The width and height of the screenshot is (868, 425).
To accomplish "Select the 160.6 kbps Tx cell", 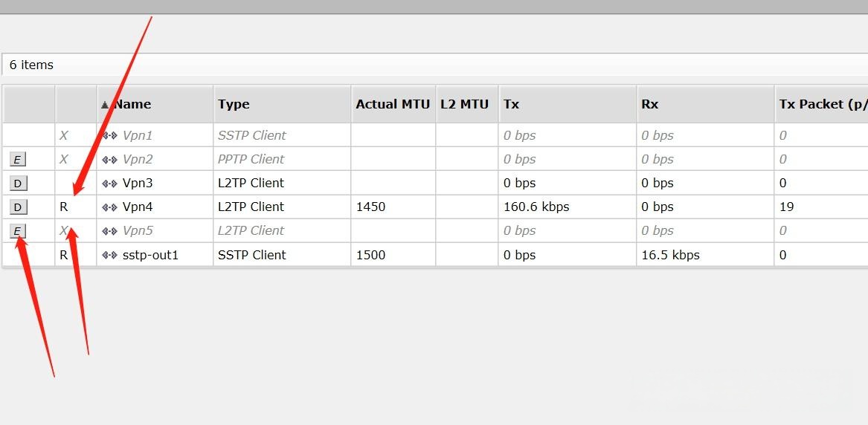I will coord(536,207).
